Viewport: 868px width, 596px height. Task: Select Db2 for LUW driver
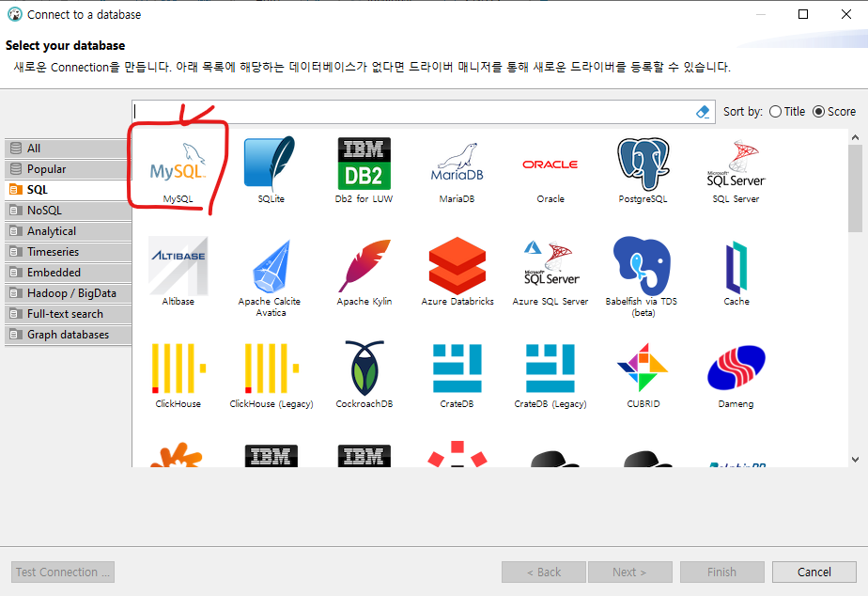coord(364,164)
